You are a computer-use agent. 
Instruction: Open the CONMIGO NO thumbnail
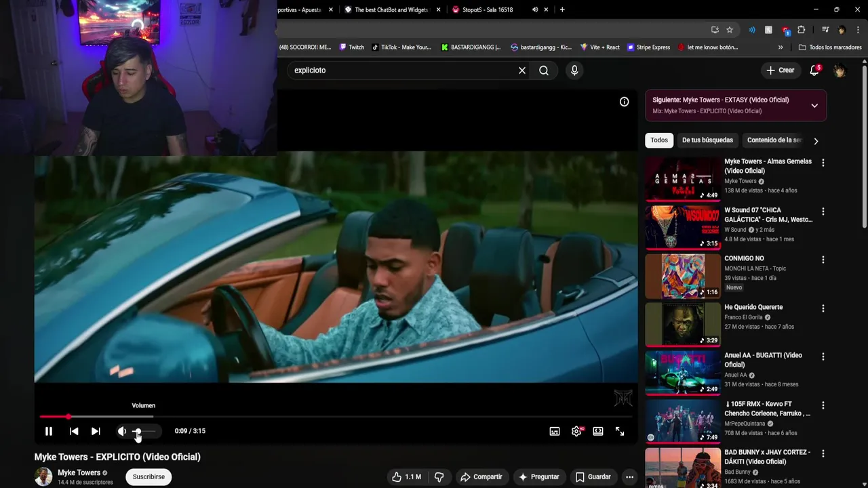(x=683, y=276)
